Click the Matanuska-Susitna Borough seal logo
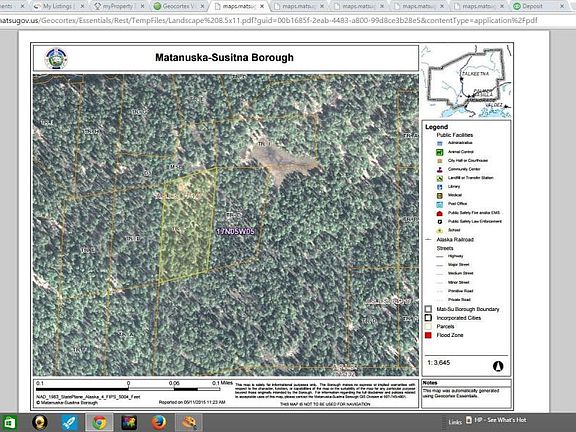Screen dimensions: 576x432 pyautogui.click(x=56, y=58)
